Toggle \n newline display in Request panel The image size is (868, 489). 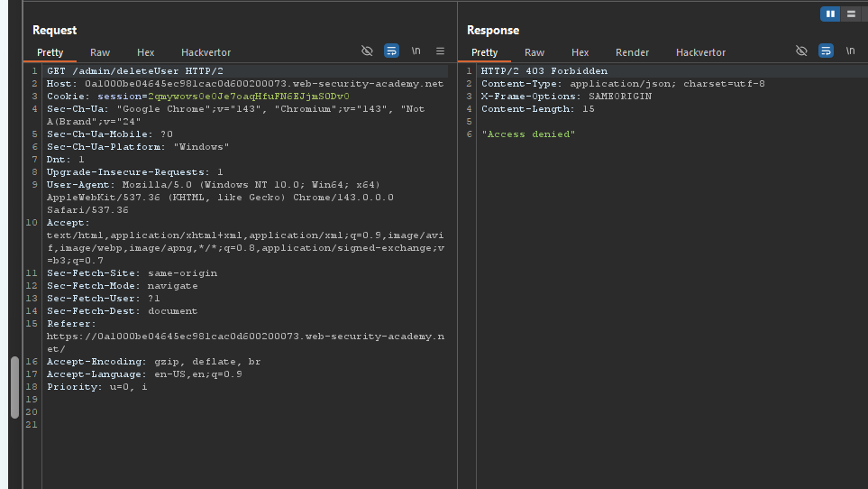(416, 51)
